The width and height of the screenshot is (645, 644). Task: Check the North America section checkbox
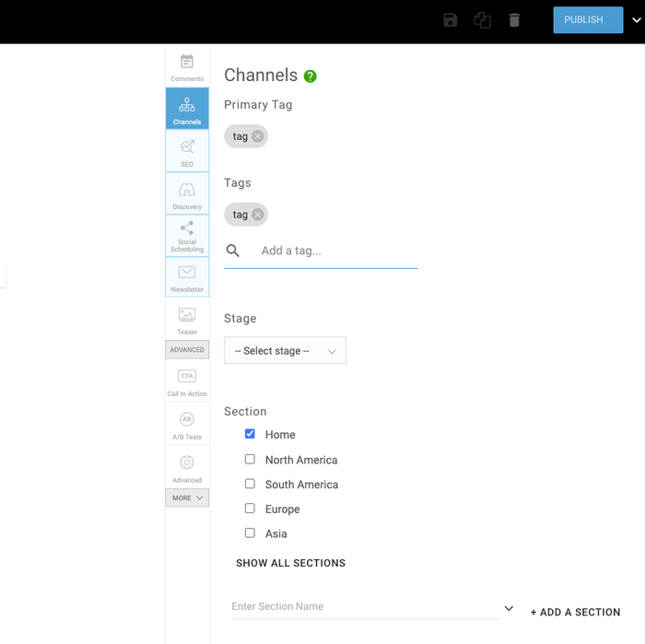pos(250,459)
